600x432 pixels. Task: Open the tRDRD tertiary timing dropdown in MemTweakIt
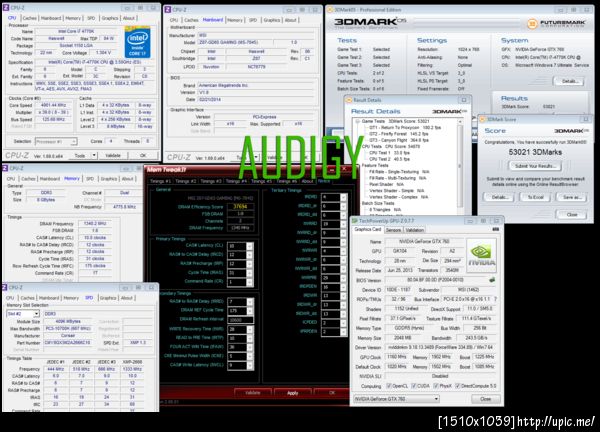tap(343, 197)
